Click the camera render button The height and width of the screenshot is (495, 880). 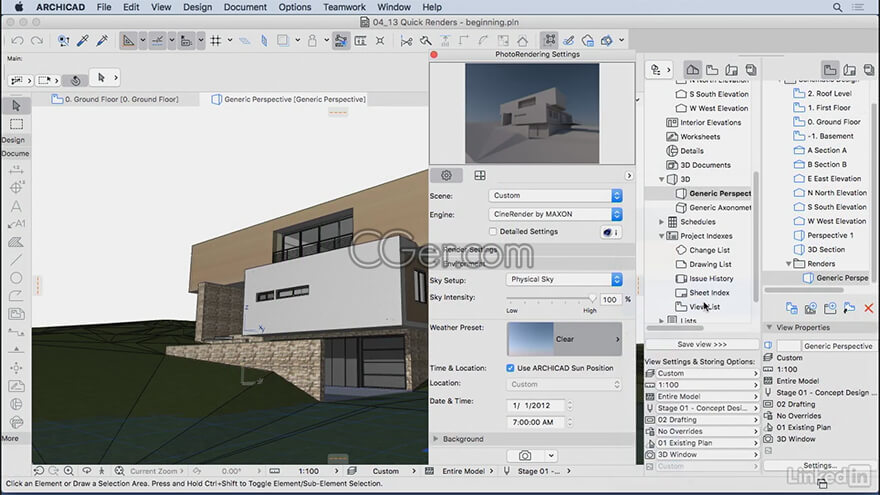[525, 455]
